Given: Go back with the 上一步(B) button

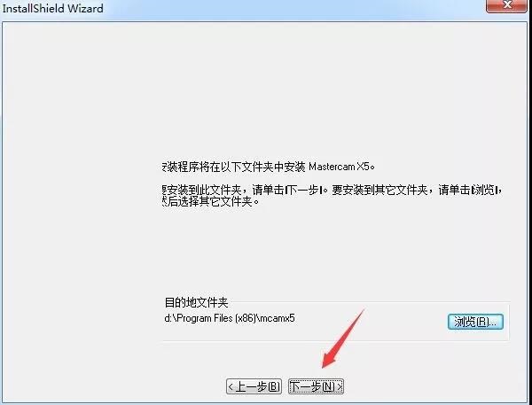Looking at the screenshot, I should (x=254, y=386).
